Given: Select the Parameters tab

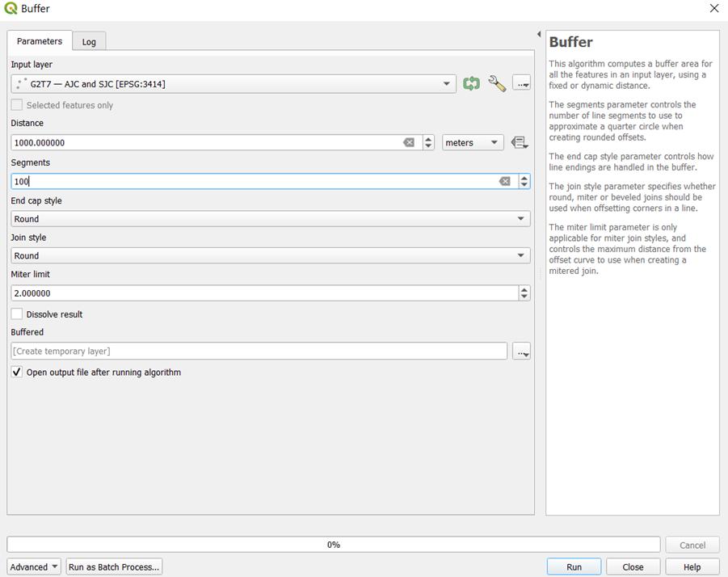Looking at the screenshot, I should point(40,41).
